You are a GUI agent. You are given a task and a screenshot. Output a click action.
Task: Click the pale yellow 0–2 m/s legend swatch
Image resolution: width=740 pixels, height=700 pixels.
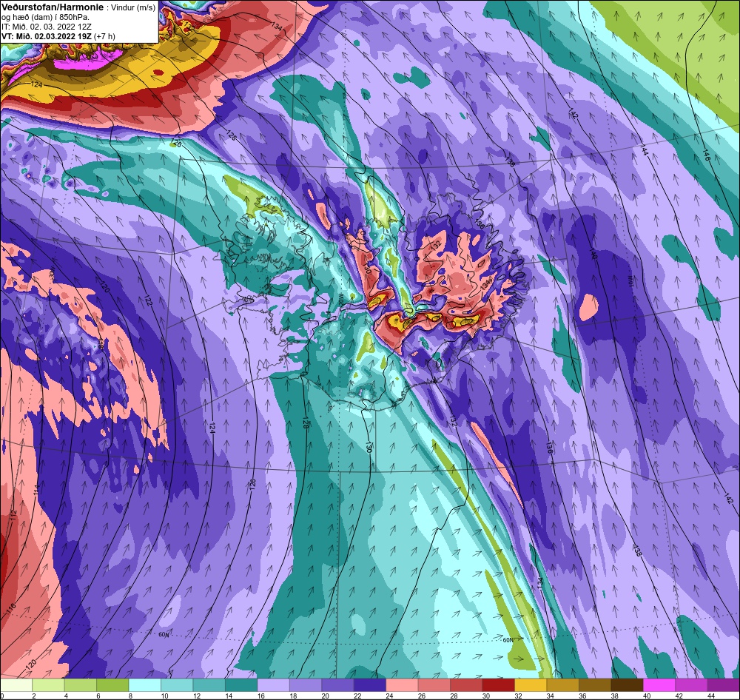[x=16, y=685]
